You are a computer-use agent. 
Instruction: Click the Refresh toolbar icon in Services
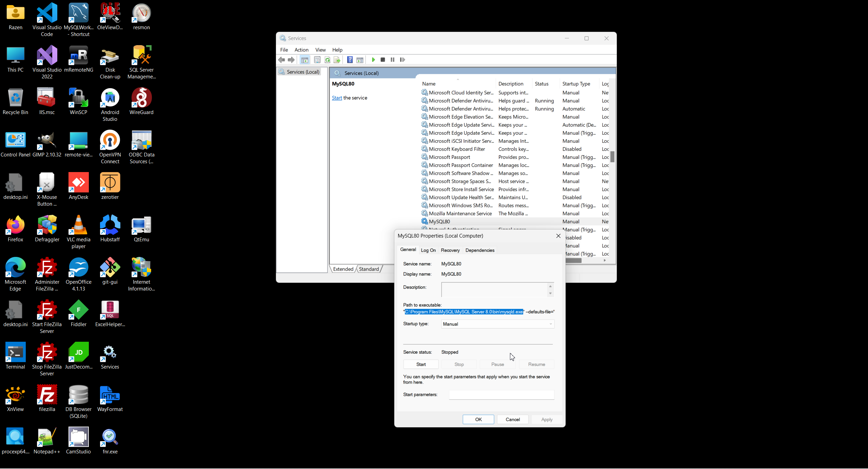[x=327, y=60]
